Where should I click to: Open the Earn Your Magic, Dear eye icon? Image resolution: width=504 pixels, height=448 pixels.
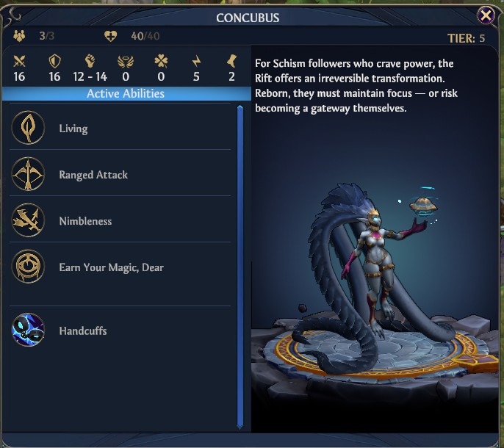[28, 267]
